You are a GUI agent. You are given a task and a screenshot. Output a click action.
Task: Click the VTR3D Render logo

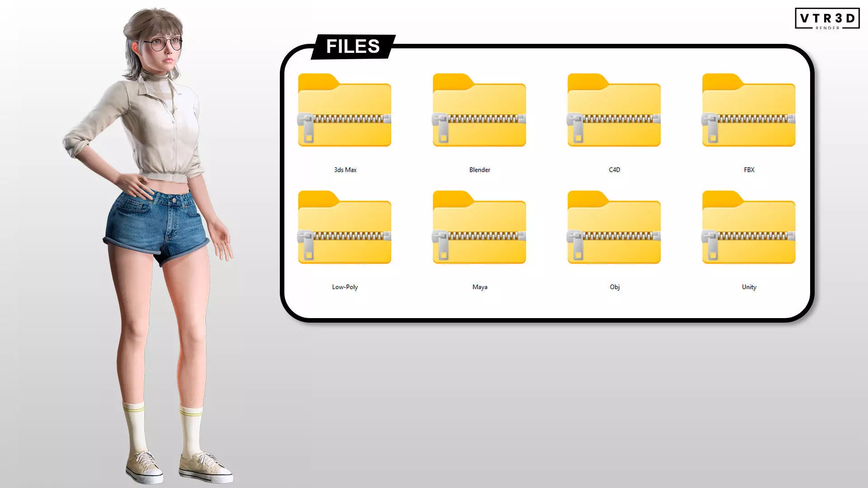click(x=827, y=19)
